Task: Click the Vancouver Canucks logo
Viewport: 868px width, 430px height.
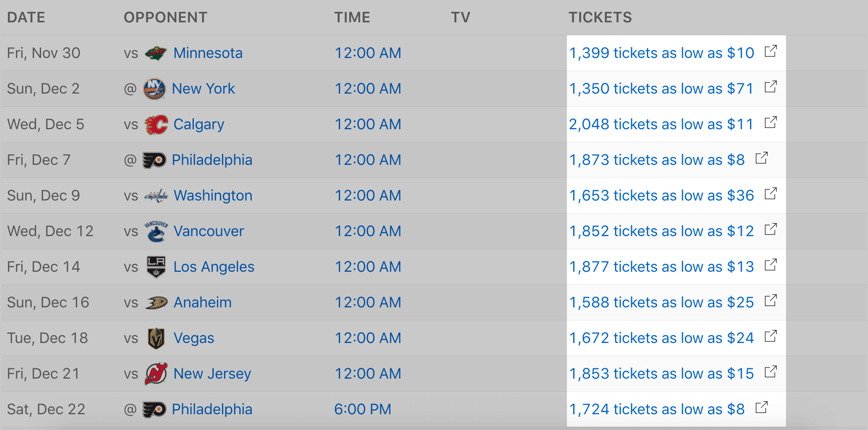Action: pyautogui.click(x=156, y=231)
